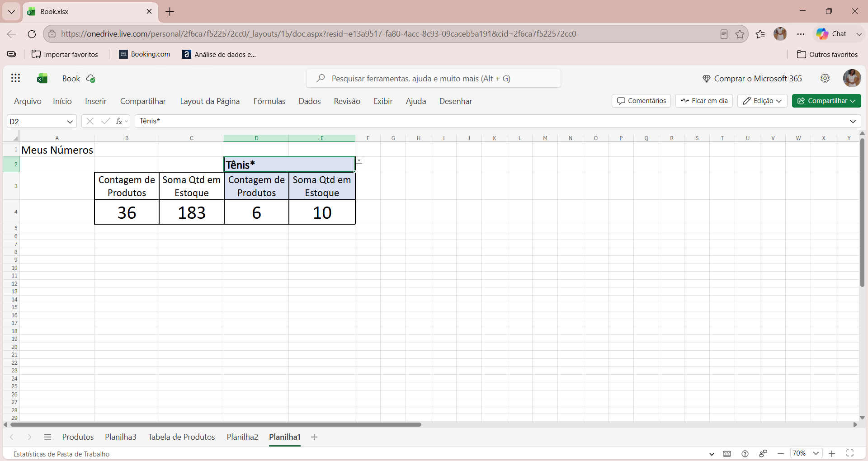The image size is (868, 461).
Task: Toggle full screen icon in status bar
Action: click(x=850, y=453)
